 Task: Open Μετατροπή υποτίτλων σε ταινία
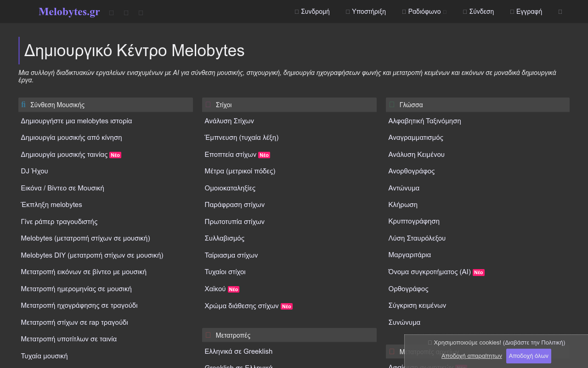(x=69, y=339)
